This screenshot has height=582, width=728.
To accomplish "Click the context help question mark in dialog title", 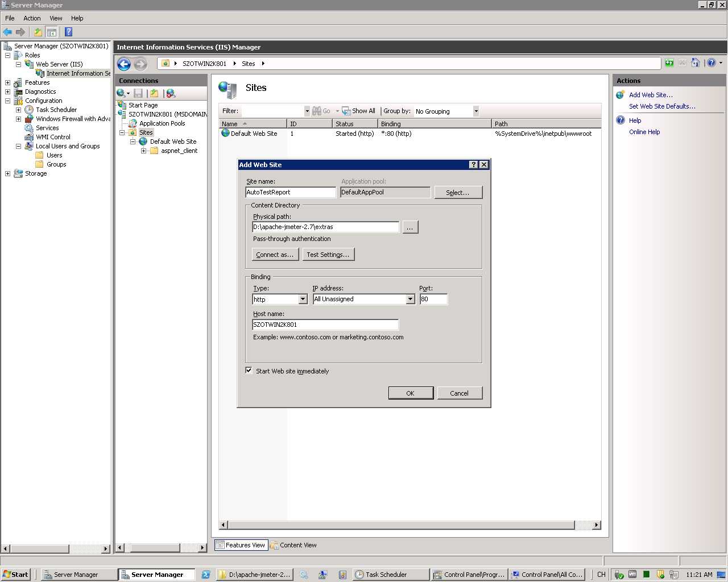I will coord(473,165).
